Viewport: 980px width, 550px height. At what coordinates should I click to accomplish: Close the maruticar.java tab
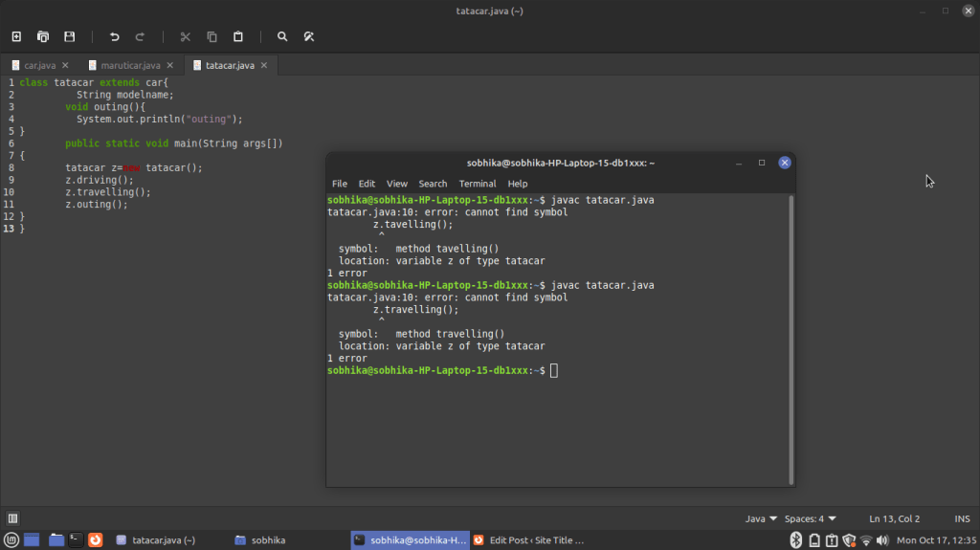[x=170, y=65]
